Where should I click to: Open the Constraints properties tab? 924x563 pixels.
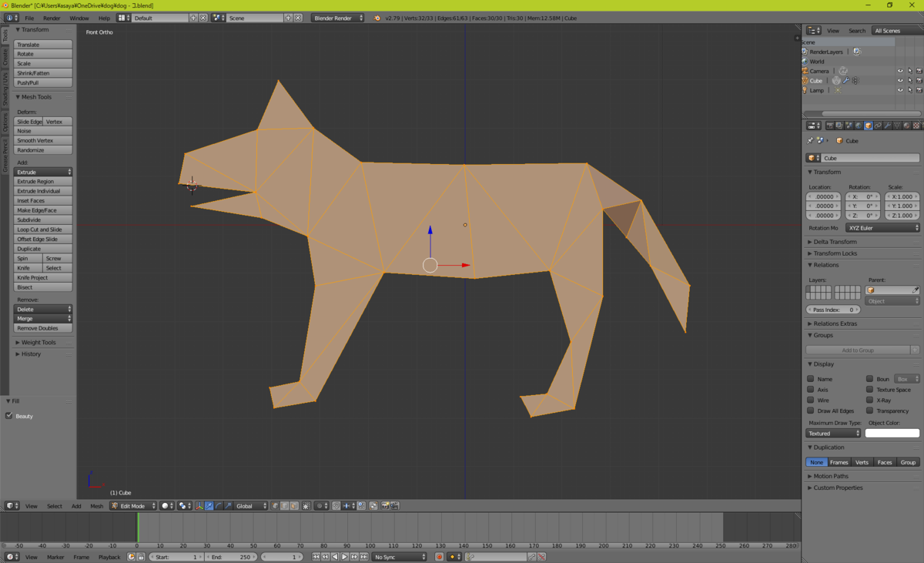pyautogui.click(x=878, y=126)
